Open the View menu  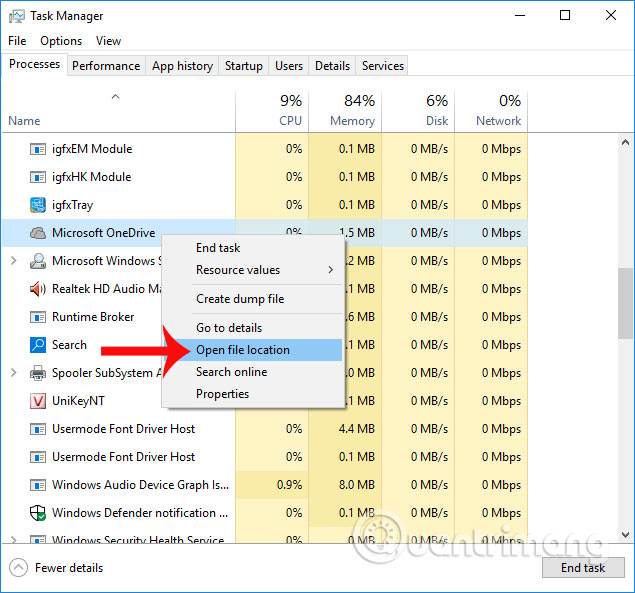click(109, 41)
